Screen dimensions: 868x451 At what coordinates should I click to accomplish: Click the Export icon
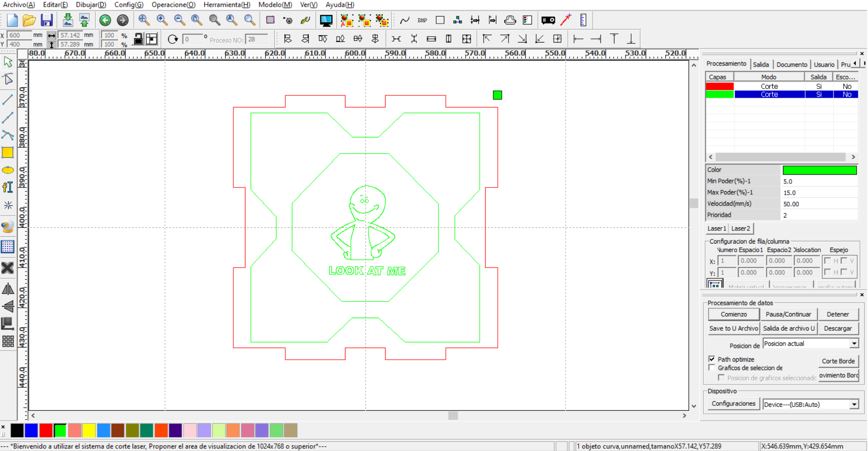(x=85, y=20)
